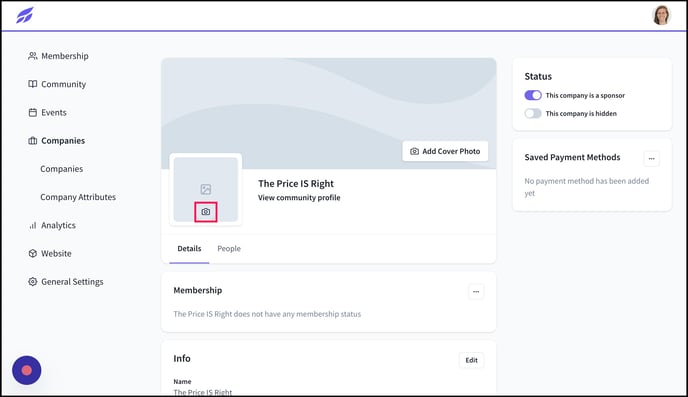
Task: Switch to the People tab
Action: (x=229, y=249)
